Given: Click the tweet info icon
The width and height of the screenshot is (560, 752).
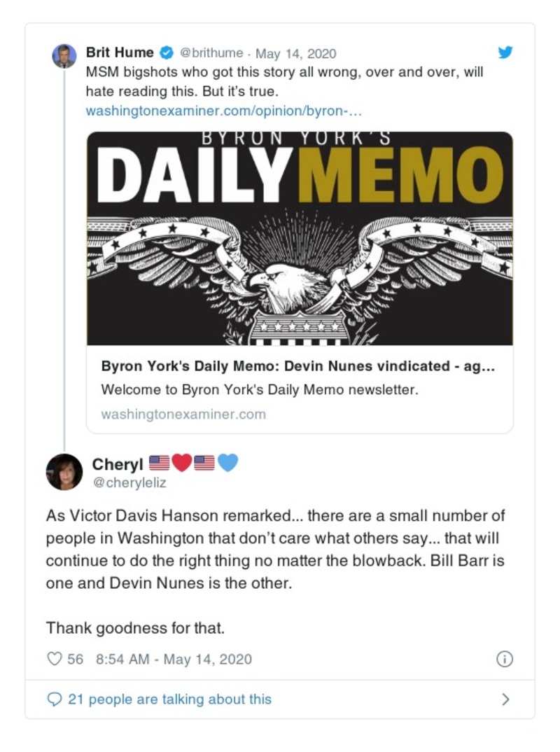Looking at the screenshot, I should click(504, 659).
